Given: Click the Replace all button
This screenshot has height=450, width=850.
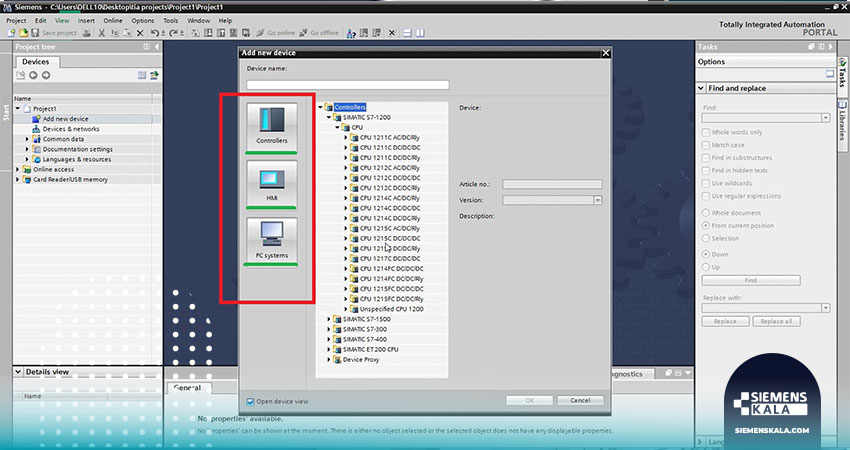Looking at the screenshot, I should click(776, 322).
